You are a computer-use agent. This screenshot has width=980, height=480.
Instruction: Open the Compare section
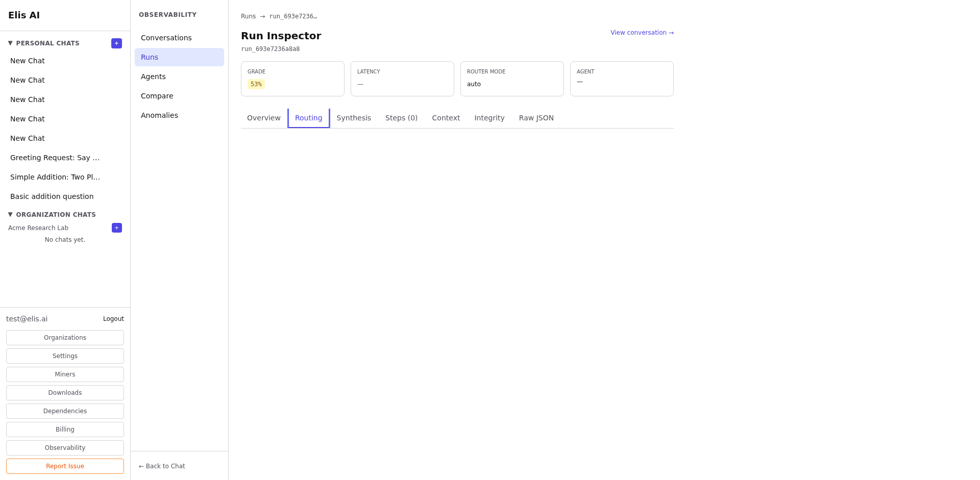[x=157, y=96]
